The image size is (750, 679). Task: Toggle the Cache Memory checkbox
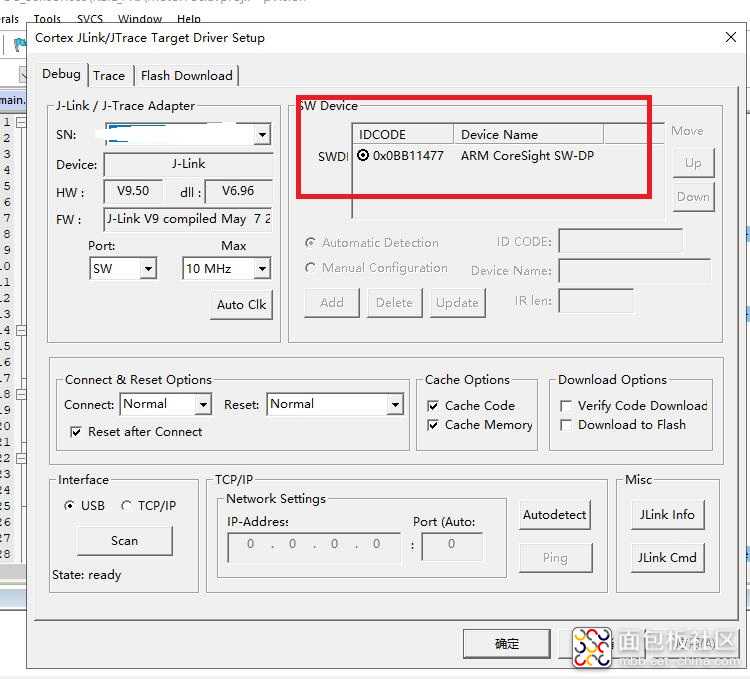click(x=432, y=425)
